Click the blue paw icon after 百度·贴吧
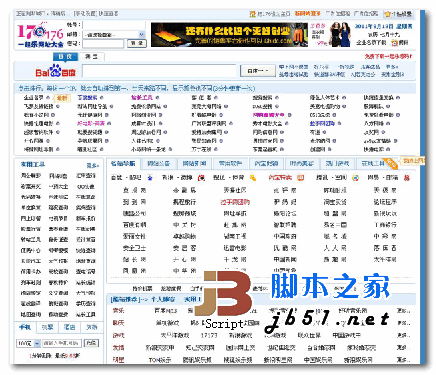Screen dimensions: 436x375 pyautogui.click(x=150, y=178)
